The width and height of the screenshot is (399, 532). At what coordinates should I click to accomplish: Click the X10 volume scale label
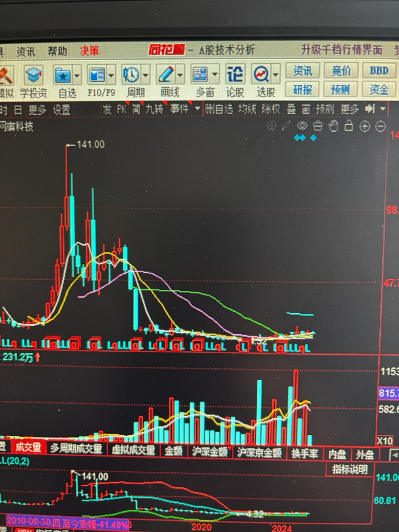coord(384,441)
